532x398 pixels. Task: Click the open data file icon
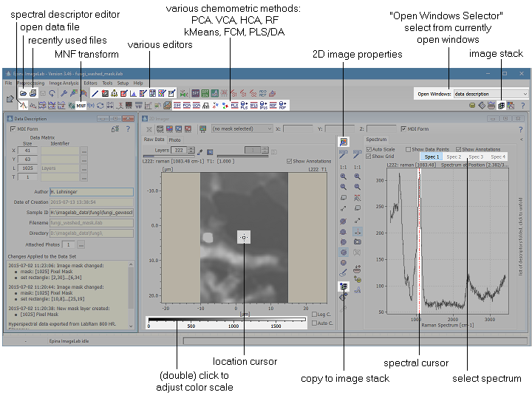coord(23,94)
